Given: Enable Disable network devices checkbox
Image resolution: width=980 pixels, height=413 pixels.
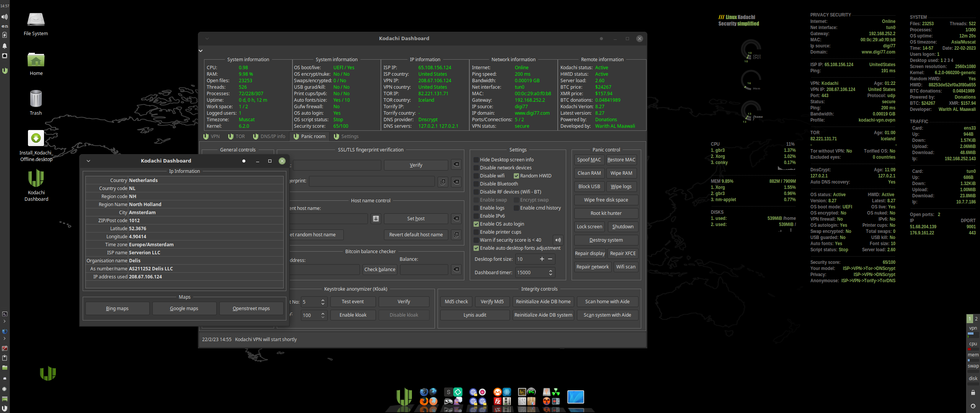Looking at the screenshot, I should pyautogui.click(x=476, y=168).
